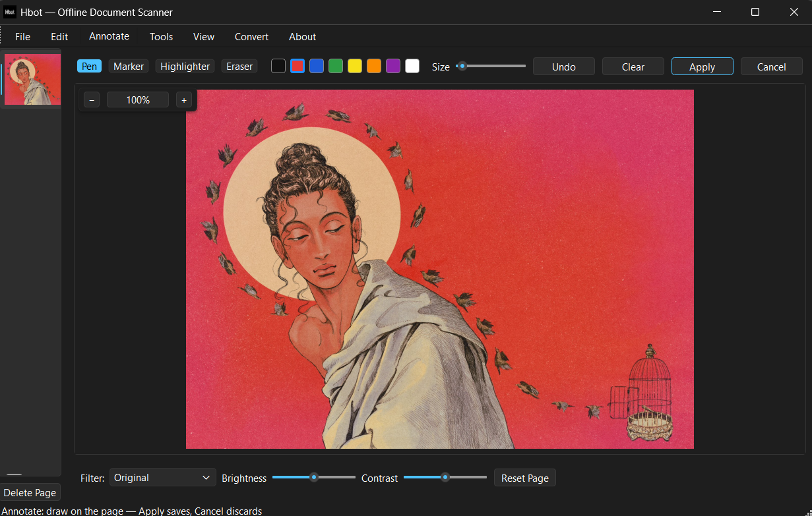Screen dimensions: 812x516
Task: Pick the blue color swatch
Action: click(x=317, y=66)
